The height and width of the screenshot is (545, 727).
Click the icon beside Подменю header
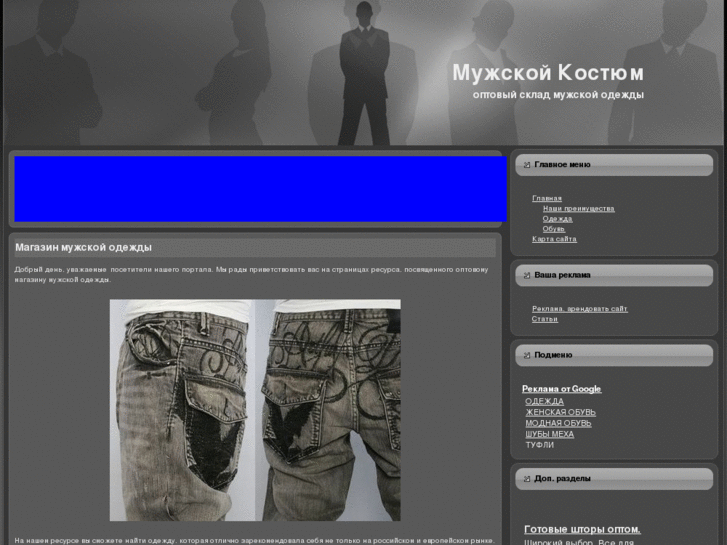(527, 355)
